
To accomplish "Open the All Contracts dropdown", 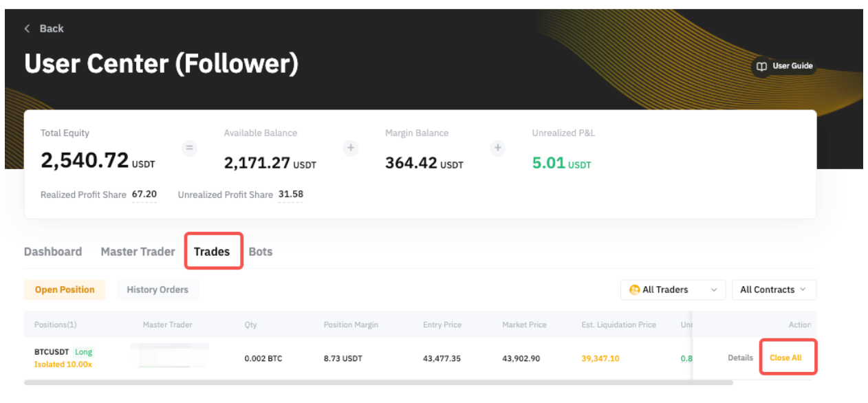I will 773,290.
